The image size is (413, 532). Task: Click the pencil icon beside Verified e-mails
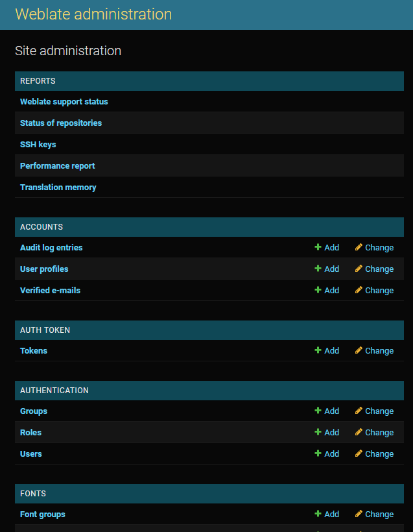tap(358, 290)
